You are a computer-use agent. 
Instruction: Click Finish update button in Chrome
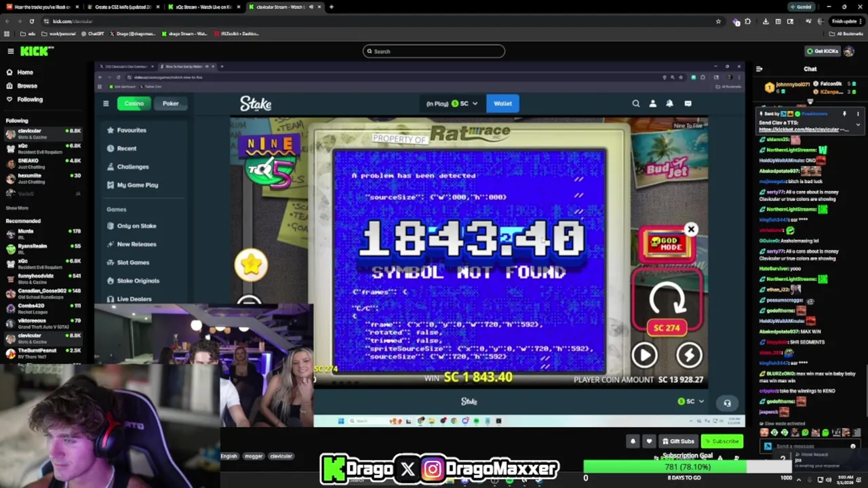click(x=847, y=21)
